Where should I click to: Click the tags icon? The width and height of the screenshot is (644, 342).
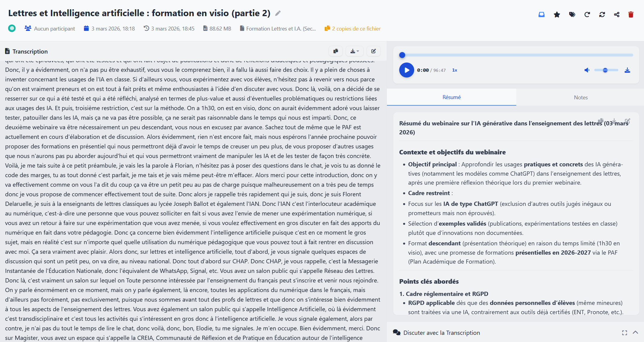pyautogui.click(x=572, y=15)
